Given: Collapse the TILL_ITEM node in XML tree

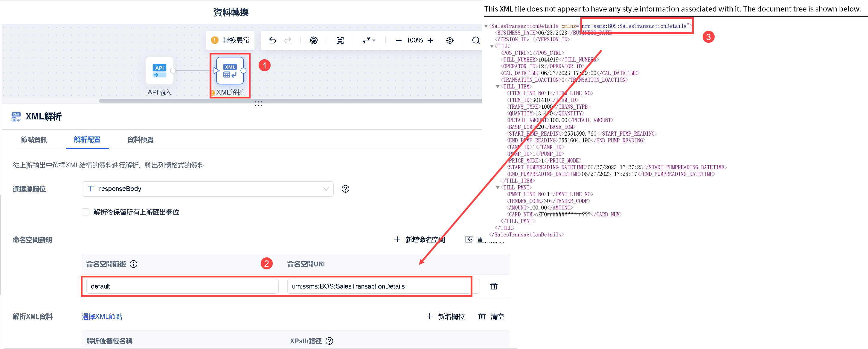Looking at the screenshot, I should point(497,87).
